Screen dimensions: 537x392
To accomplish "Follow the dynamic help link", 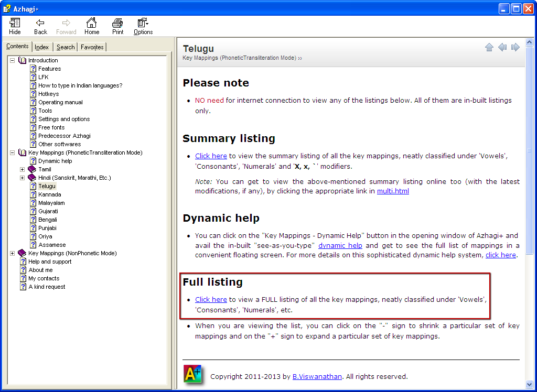I will point(340,245).
